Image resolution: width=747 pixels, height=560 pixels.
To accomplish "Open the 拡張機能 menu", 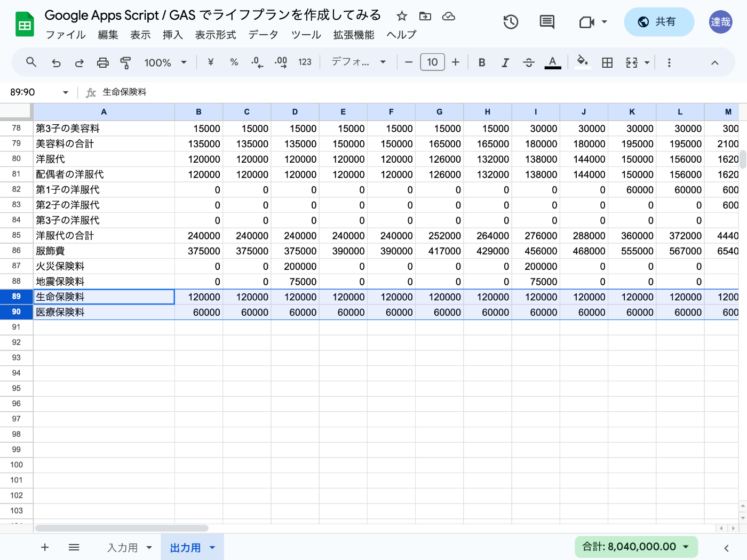I will [354, 35].
